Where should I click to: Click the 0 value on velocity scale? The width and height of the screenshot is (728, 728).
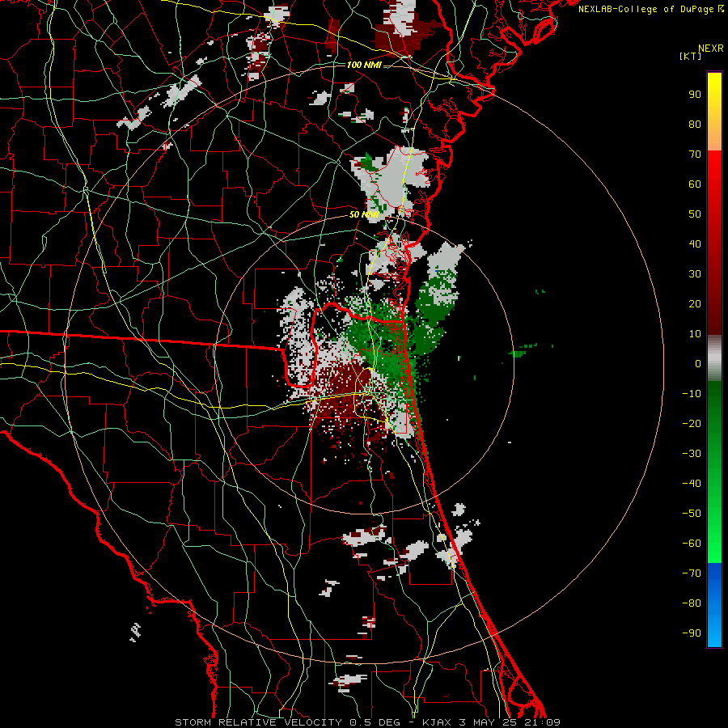pos(698,363)
